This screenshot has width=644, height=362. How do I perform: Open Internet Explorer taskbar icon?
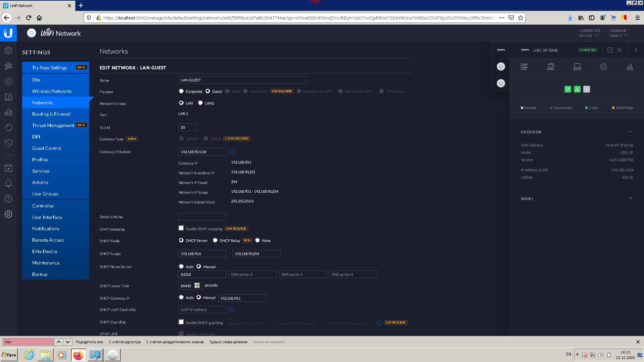tap(29, 355)
